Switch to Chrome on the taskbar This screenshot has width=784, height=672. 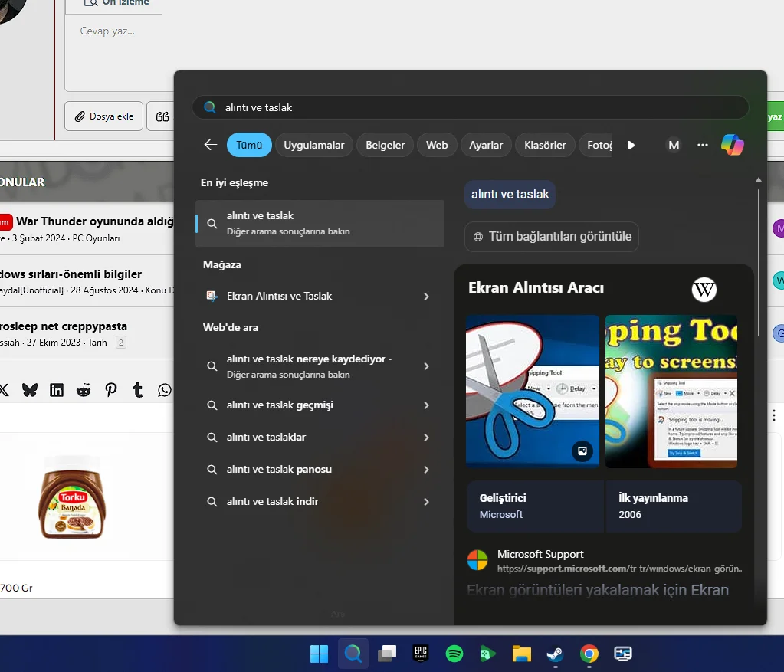[589, 654]
